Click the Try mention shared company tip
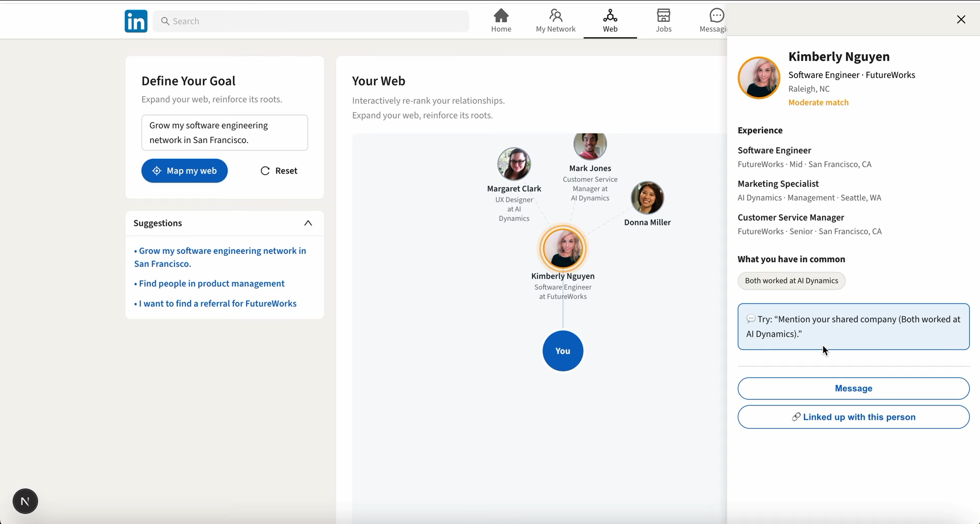 click(853, 327)
